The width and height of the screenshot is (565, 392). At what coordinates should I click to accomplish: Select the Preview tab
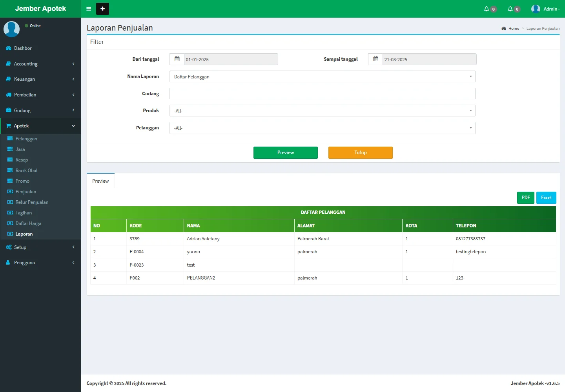coord(100,181)
